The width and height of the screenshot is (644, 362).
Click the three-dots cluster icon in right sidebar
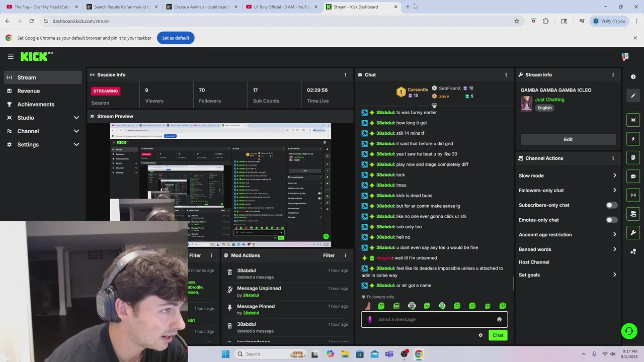click(x=633, y=251)
